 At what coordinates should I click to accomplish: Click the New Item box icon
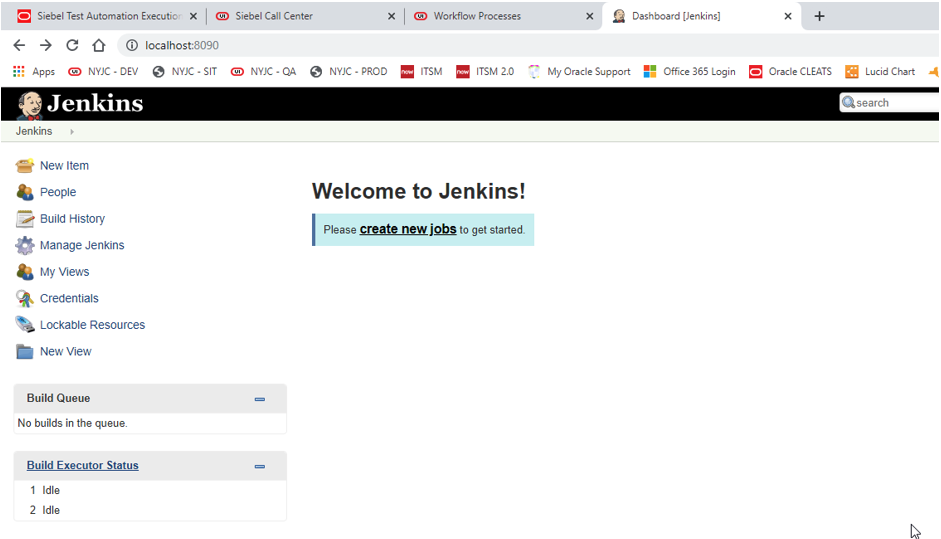click(x=25, y=166)
